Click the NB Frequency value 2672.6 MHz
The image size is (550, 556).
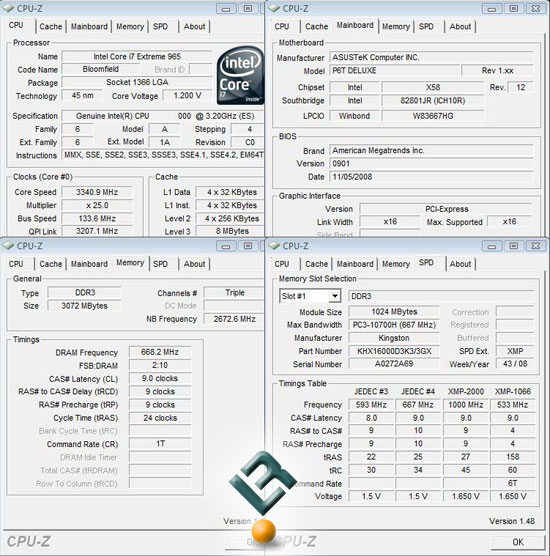tap(234, 319)
